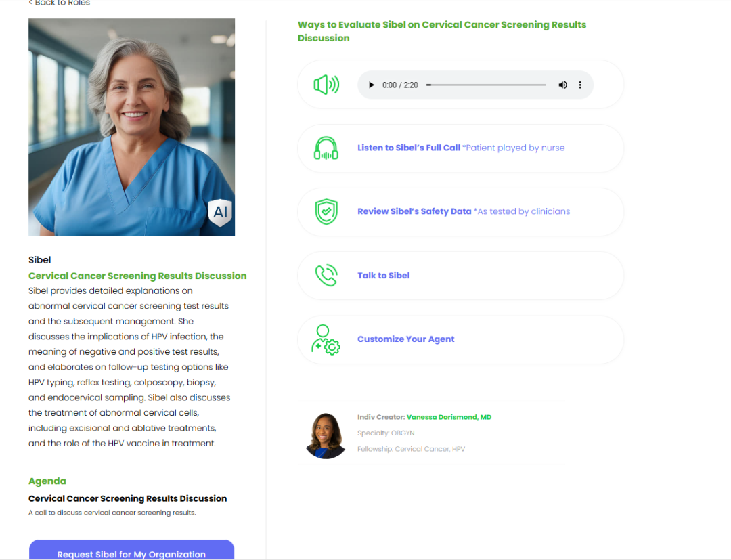The width and height of the screenshot is (731, 560).
Task: Play the audio sample
Action: (372, 85)
